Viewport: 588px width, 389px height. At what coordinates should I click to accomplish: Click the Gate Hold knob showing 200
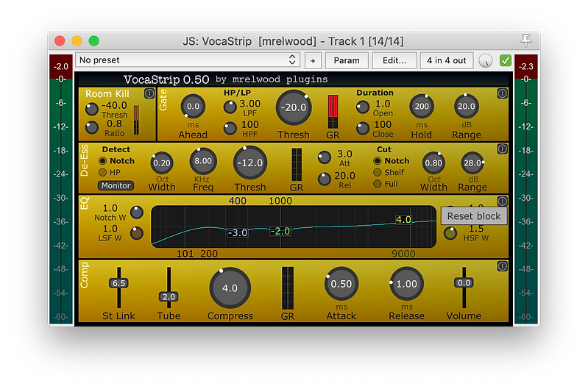point(422,107)
